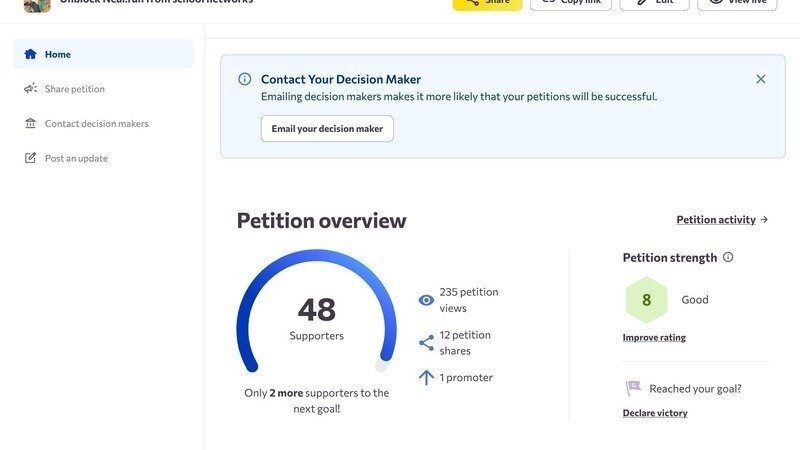Screen dimensions: 800x450
Task: Click the share icon beside petition shares
Action: tap(426, 343)
